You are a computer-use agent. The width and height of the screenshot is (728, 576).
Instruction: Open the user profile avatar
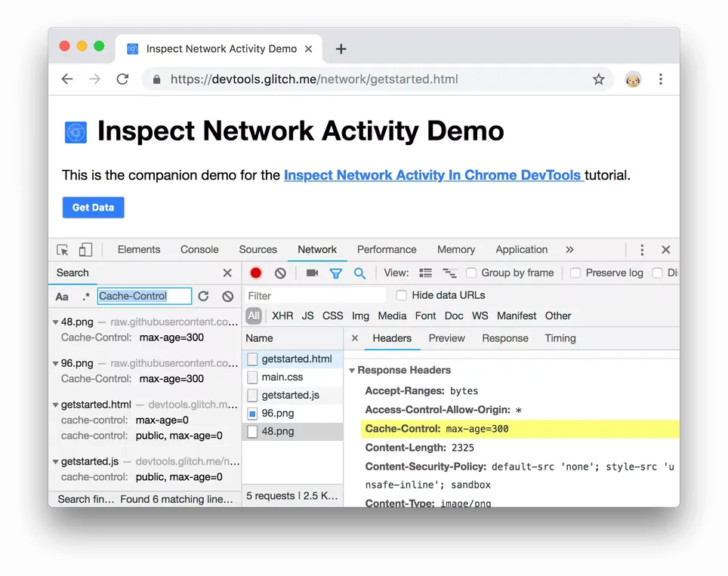click(633, 79)
